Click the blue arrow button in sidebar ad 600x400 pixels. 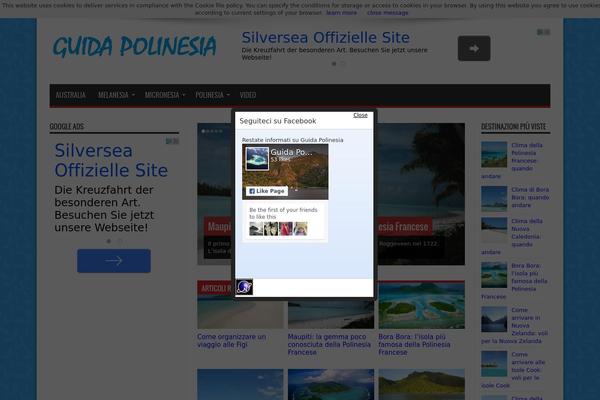tap(114, 261)
